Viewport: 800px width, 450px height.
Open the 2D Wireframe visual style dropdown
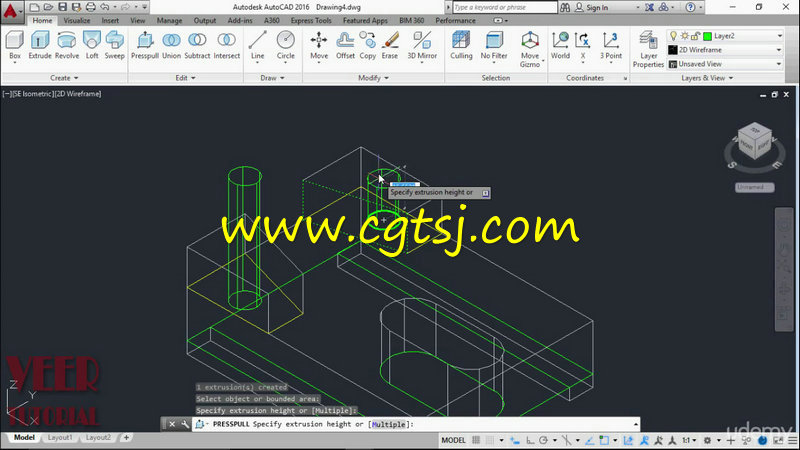(779, 50)
